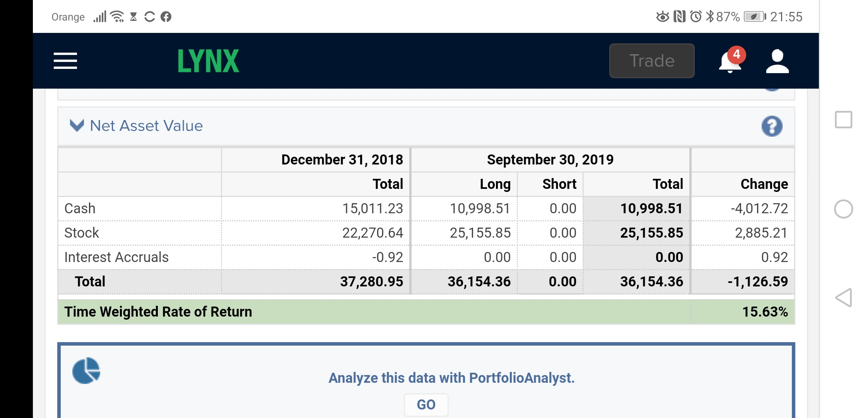Click the PortfolioAnalyst pie chart icon
Screen dimensions: 868x418
[x=86, y=371]
